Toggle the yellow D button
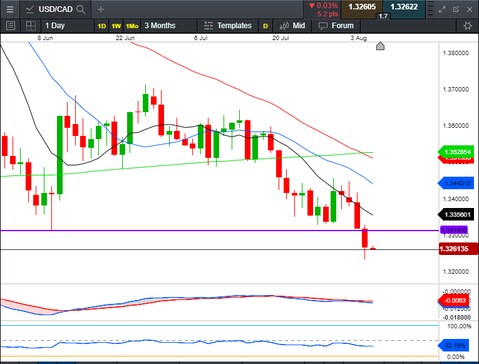 pyautogui.click(x=266, y=26)
